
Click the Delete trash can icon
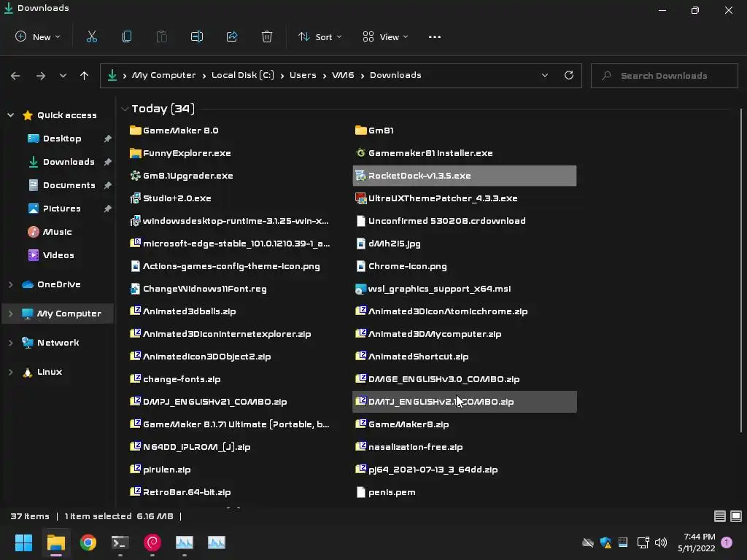pyautogui.click(x=267, y=36)
